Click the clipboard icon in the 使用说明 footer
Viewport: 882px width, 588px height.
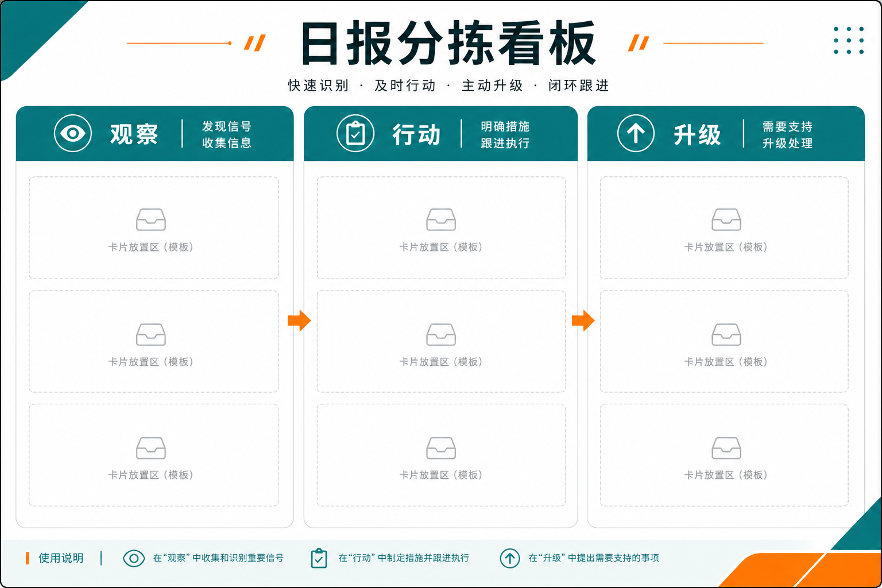coord(319,558)
